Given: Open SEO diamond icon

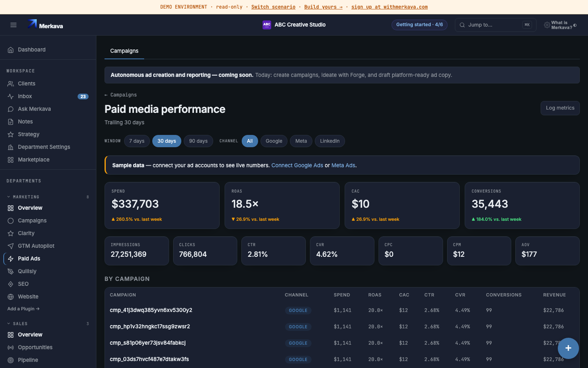Looking at the screenshot, I should pyautogui.click(x=11, y=284).
